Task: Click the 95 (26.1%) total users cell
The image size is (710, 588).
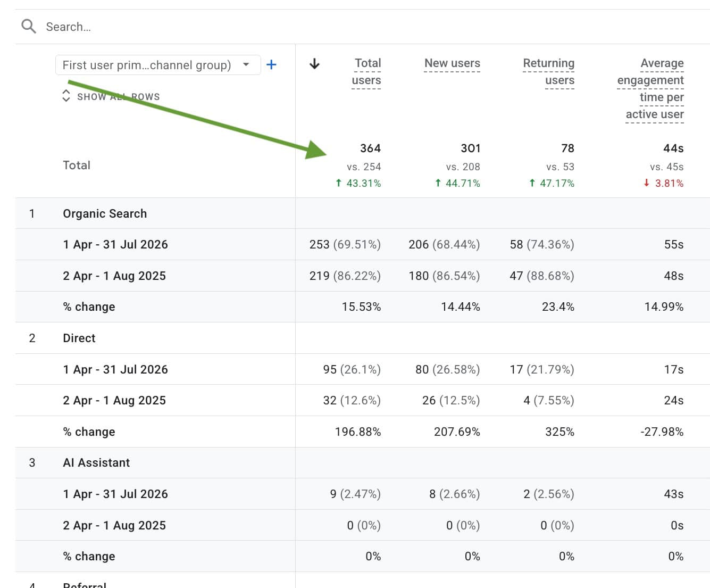Action: [352, 369]
